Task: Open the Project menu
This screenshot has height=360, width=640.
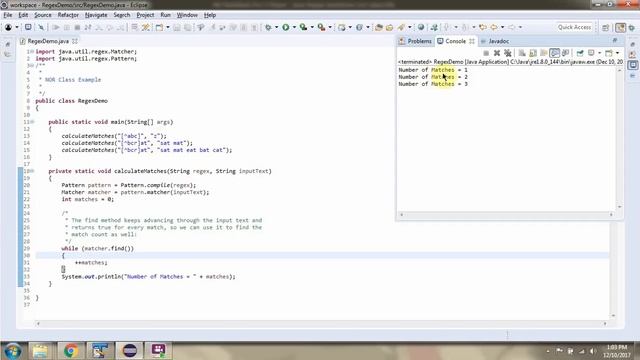Action: 145,15
